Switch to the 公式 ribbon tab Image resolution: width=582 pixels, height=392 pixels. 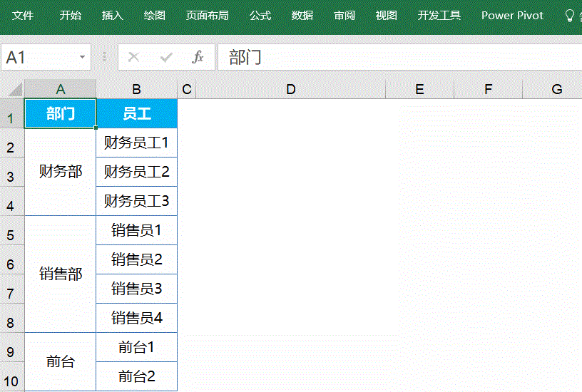[x=260, y=16]
